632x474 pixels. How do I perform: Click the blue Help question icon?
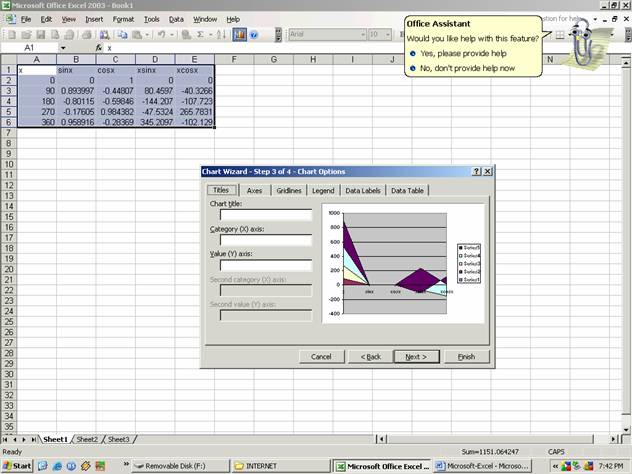[254, 35]
